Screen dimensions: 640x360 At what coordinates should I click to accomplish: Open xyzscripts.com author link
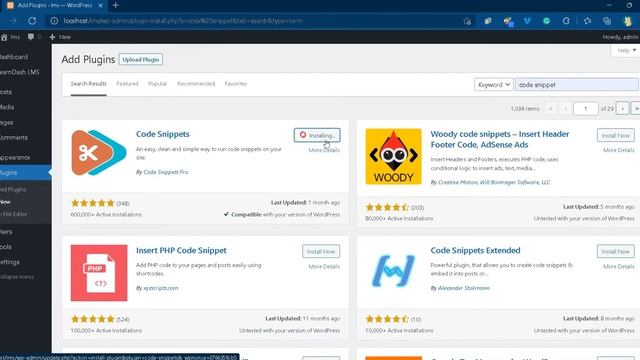[x=161, y=288]
